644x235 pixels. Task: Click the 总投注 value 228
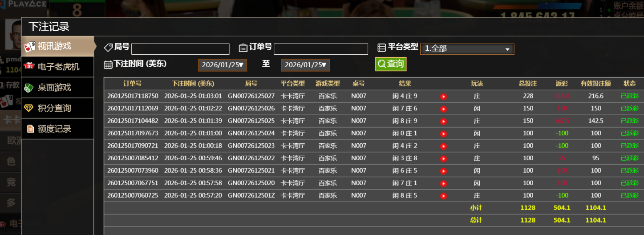(528, 96)
